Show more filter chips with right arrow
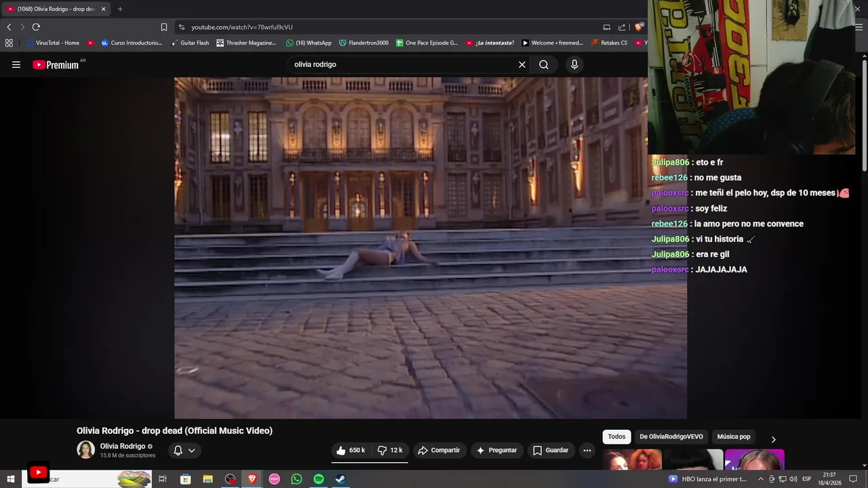868x488 pixels. 773,439
